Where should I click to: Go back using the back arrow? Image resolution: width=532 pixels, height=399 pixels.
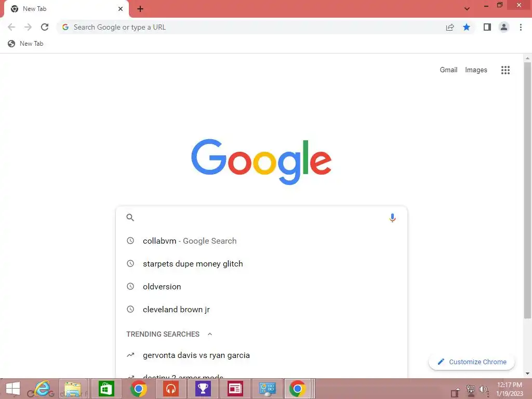point(11,27)
